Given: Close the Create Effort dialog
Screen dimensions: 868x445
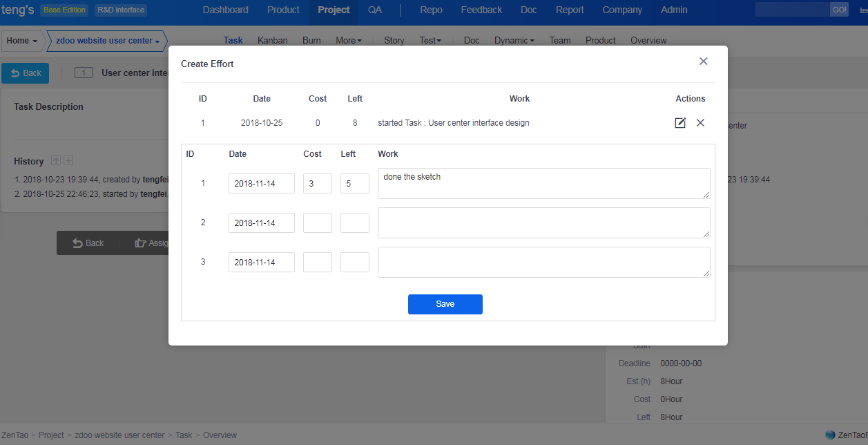Looking at the screenshot, I should point(703,61).
